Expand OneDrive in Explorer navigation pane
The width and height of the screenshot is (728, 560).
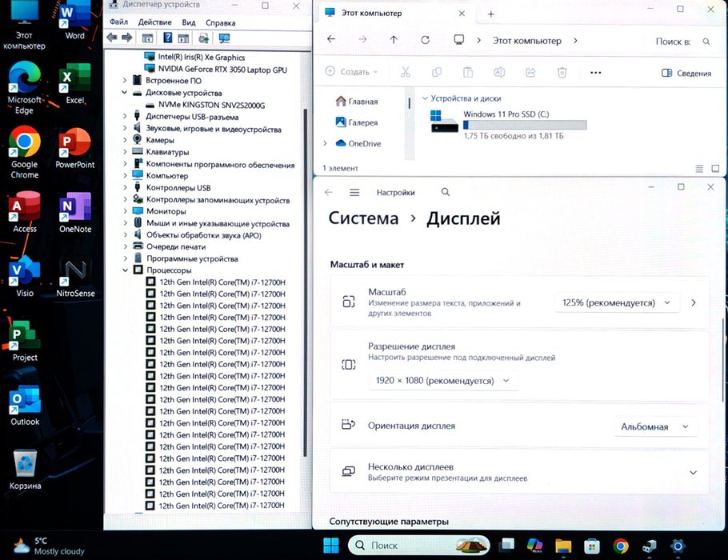[x=325, y=143]
